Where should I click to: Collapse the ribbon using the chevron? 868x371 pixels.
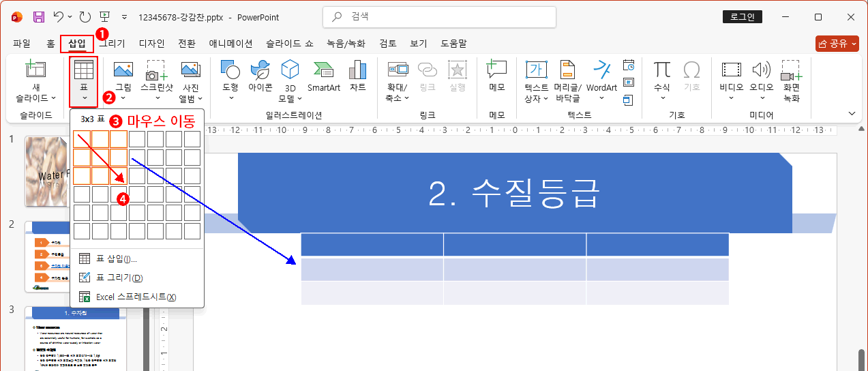coord(851,113)
